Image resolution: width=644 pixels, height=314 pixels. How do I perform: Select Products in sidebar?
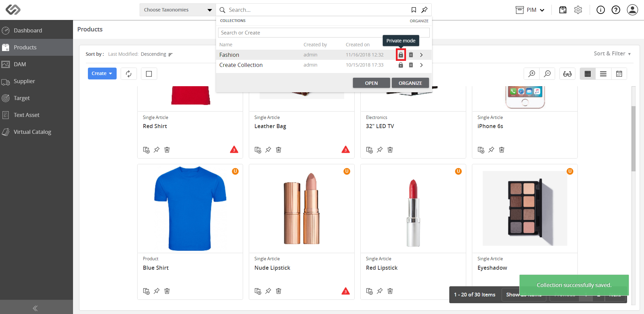[x=37, y=47]
